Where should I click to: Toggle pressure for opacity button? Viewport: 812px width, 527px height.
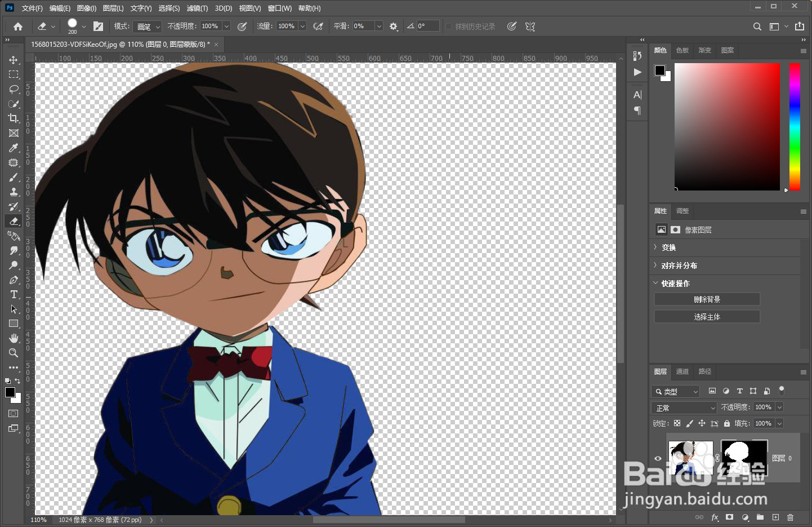point(242,26)
